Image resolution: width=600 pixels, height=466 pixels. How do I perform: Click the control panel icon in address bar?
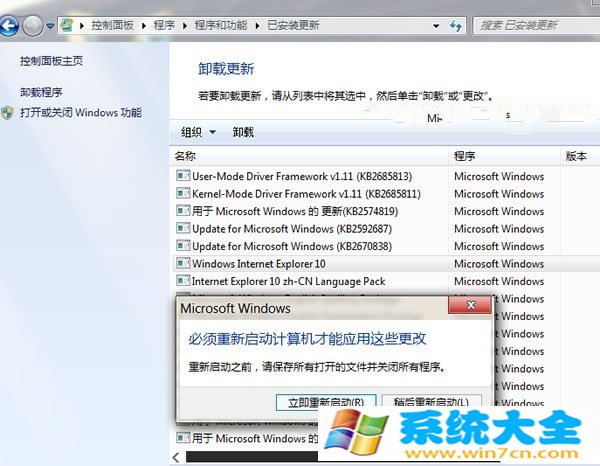67,25
